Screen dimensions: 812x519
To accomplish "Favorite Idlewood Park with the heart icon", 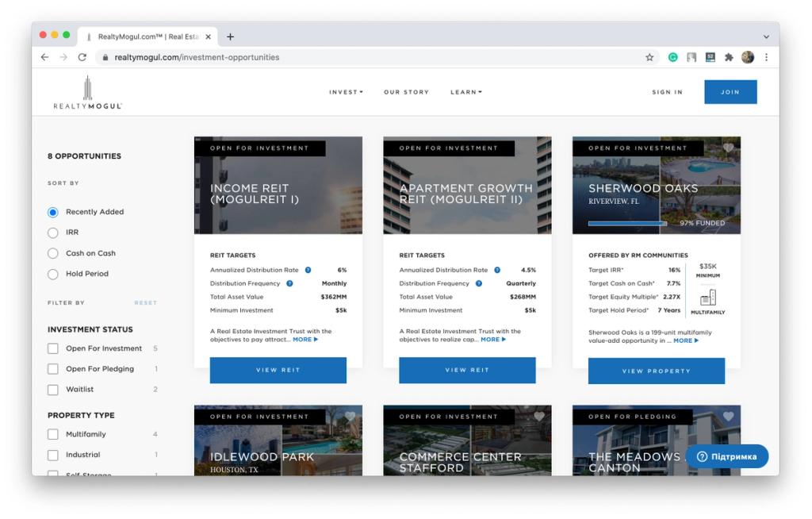I will click(350, 417).
